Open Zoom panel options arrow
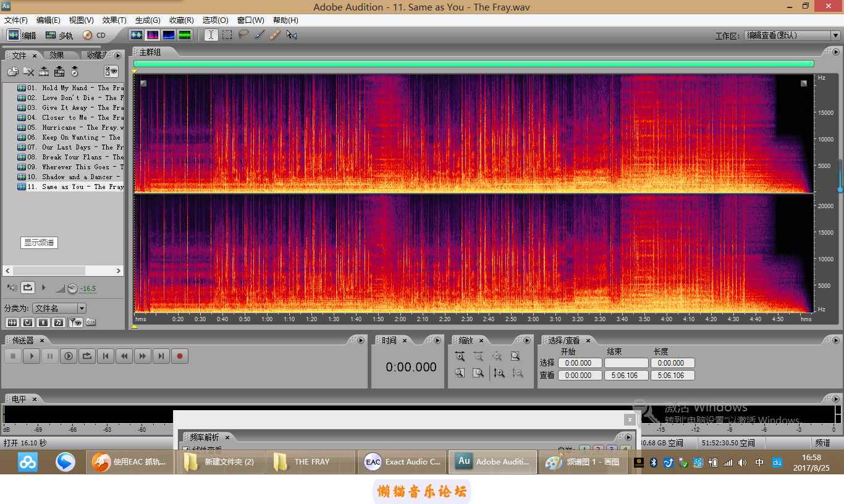 coord(527,340)
